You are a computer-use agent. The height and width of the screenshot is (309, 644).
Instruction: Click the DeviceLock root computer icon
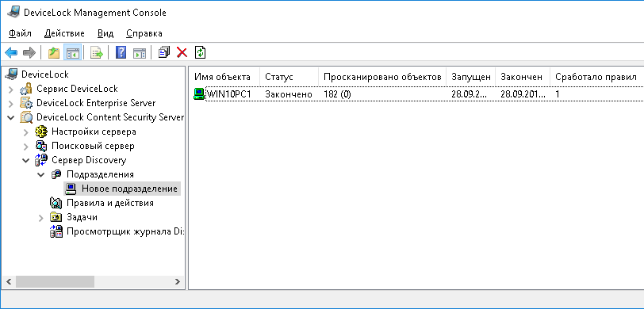(x=11, y=74)
